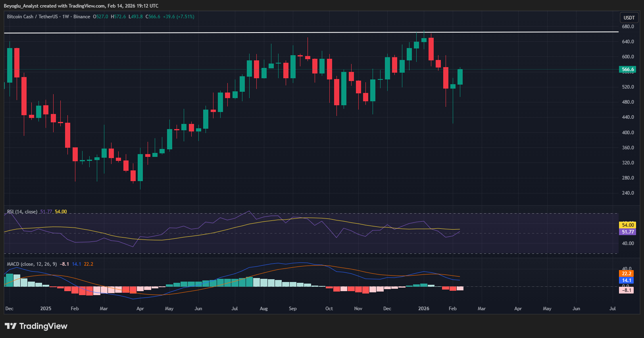Image resolution: width=644 pixels, height=338 pixels.
Task: Click the 600.0 price axis label
Action: coord(628,57)
